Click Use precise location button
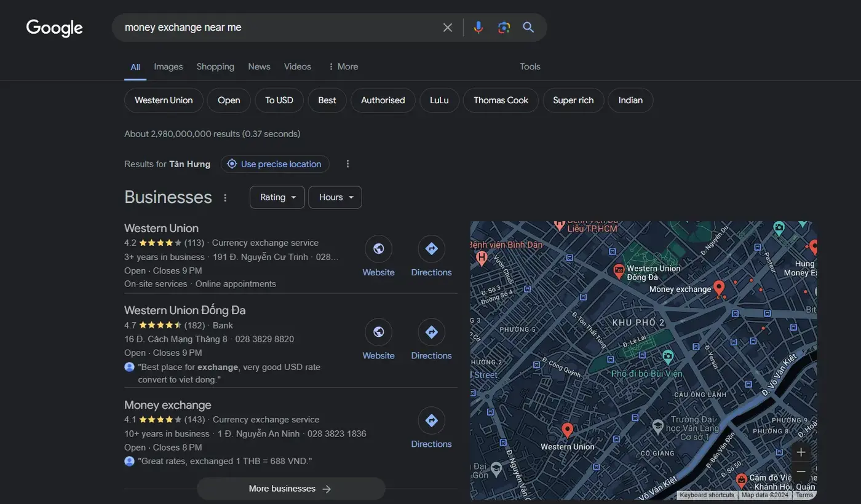This screenshot has width=861, height=504. pos(275,164)
